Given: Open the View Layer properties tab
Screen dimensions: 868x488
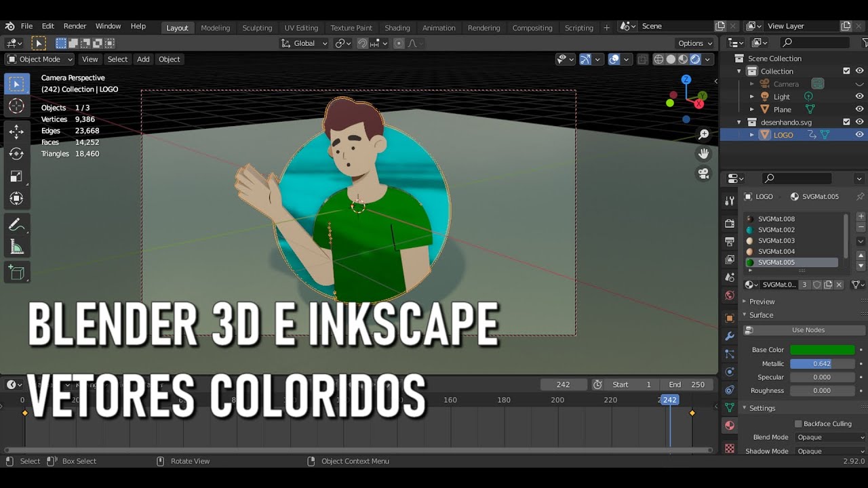Looking at the screenshot, I should pyautogui.click(x=730, y=260).
